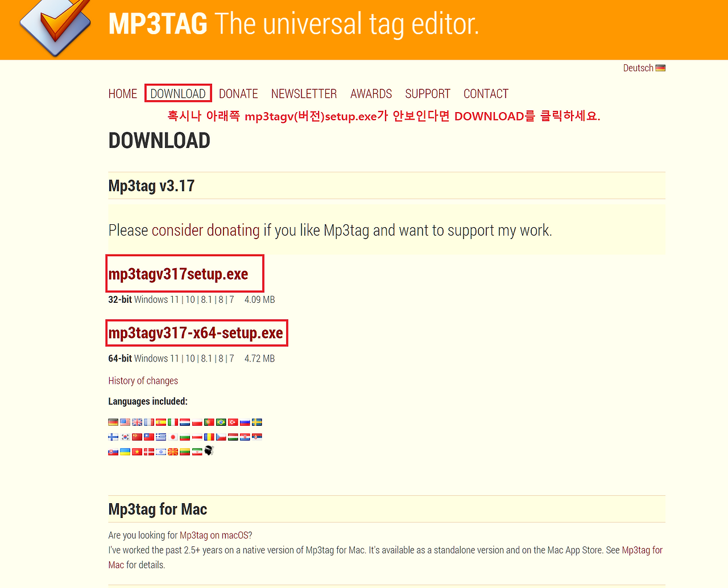Click the Swedish flag icon
728x588 pixels.
click(257, 422)
